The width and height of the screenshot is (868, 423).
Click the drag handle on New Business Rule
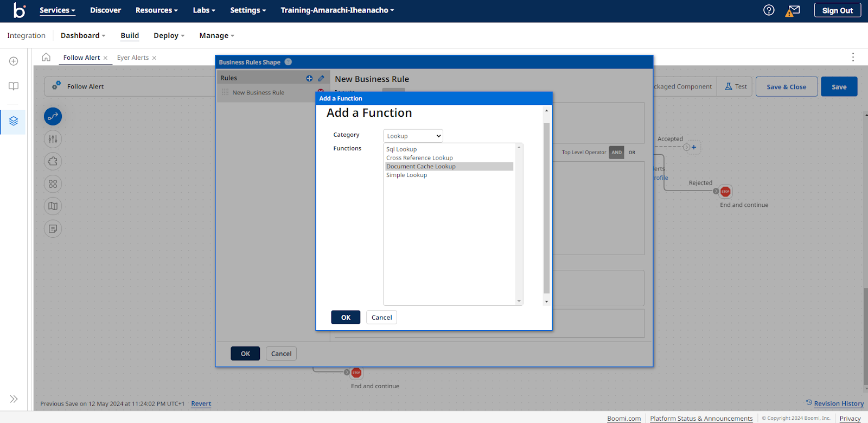225,92
